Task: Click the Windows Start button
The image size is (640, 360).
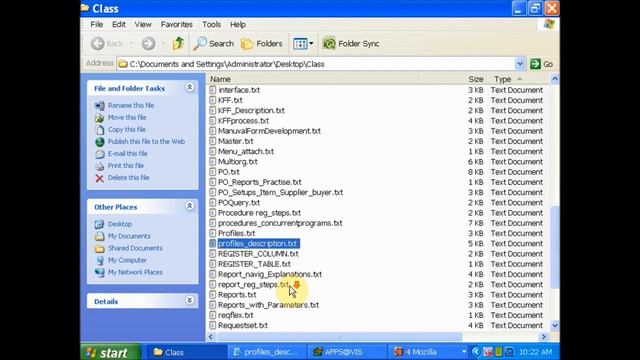Action: click(111, 352)
